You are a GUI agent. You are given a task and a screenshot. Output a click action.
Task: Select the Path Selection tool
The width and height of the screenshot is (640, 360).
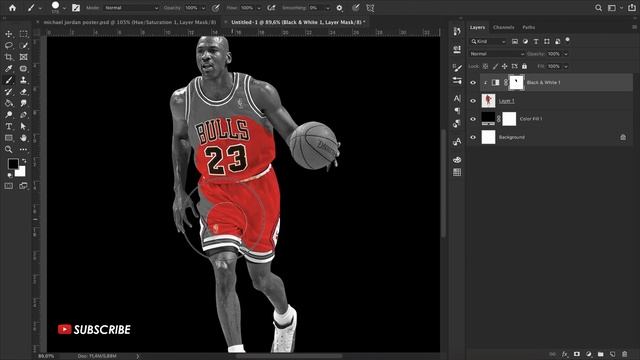pos(23,127)
